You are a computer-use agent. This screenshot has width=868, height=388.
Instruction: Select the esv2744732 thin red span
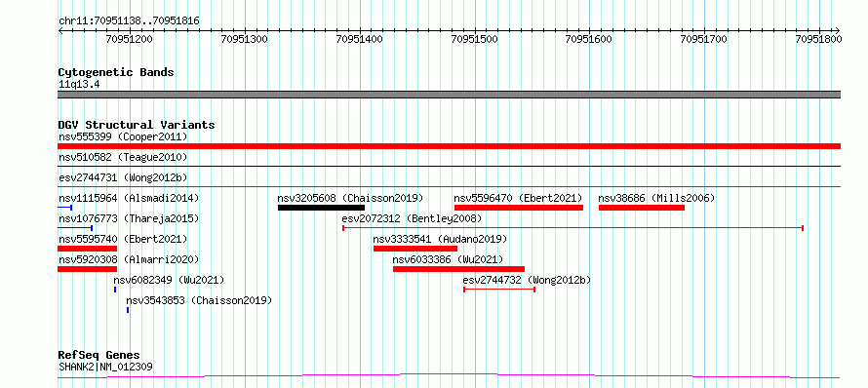click(499, 290)
